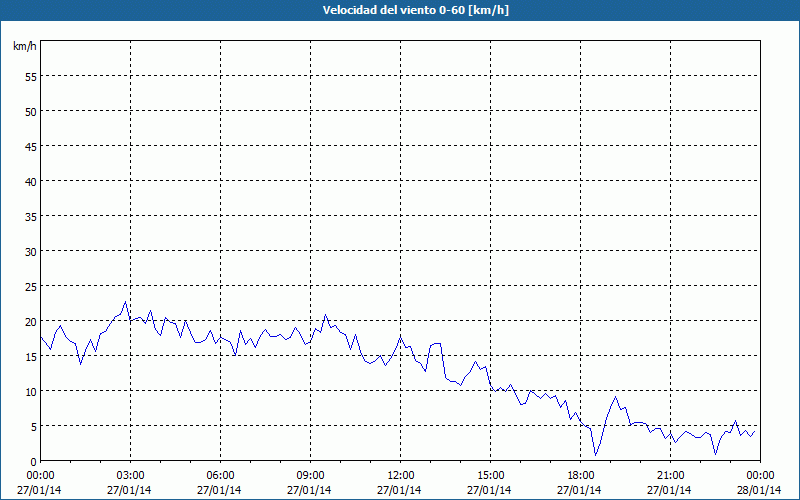Click the 03:00 time label
The width and height of the screenshot is (800, 500).
(130, 475)
